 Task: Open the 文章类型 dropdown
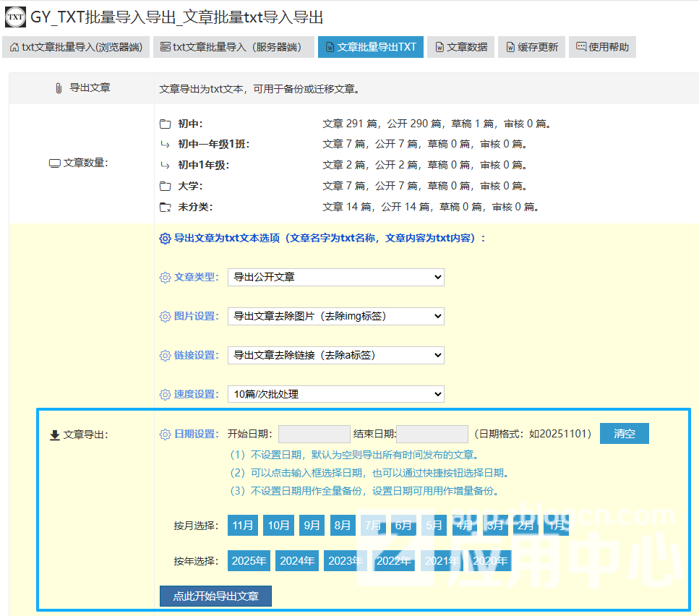(335, 277)
